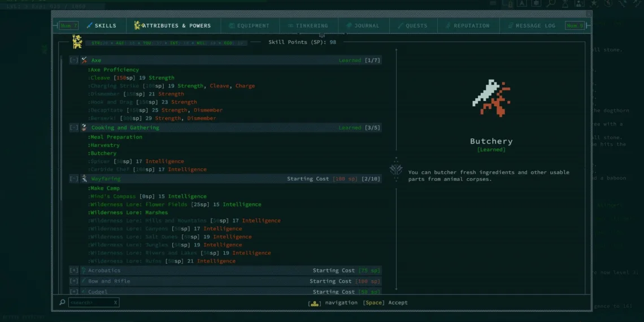Viewport: 644px width, 322px height.
Task: Select the Butchery skill in list
Action: click(x=102, y=153)
